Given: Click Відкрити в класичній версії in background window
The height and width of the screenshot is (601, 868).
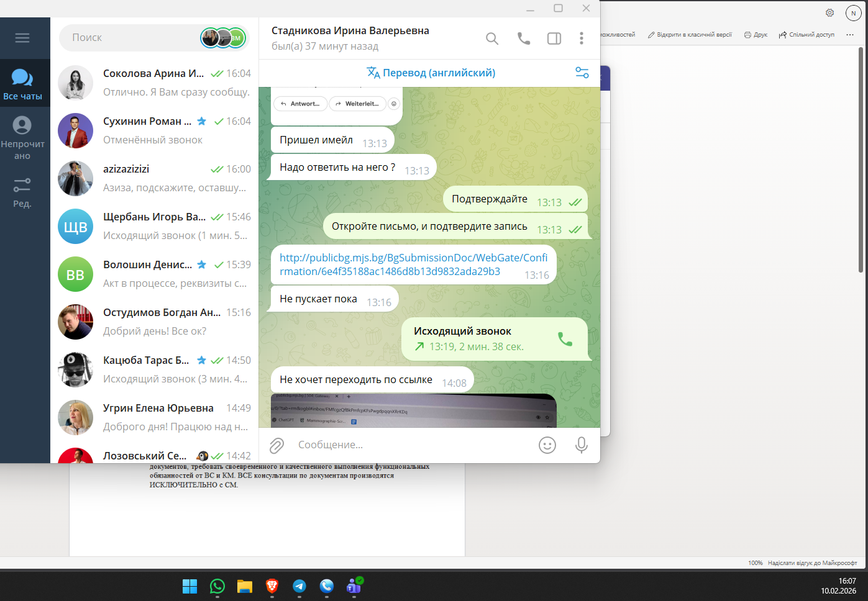Looking at the screenshot, I should (690, 35).
